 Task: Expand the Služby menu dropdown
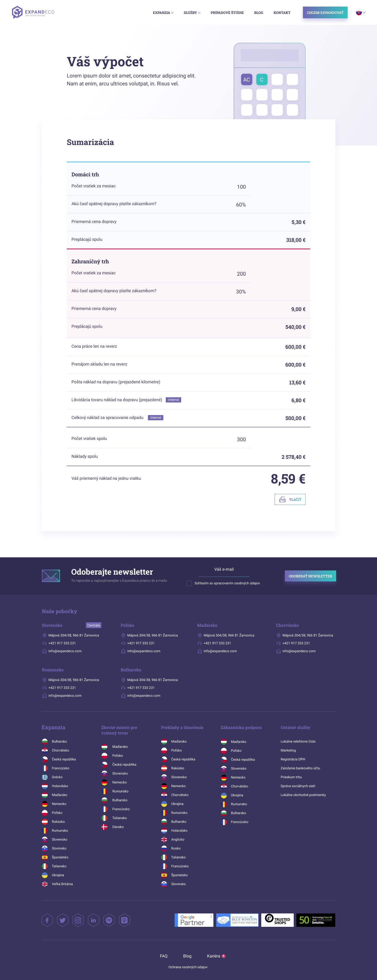tap(192, 13)
